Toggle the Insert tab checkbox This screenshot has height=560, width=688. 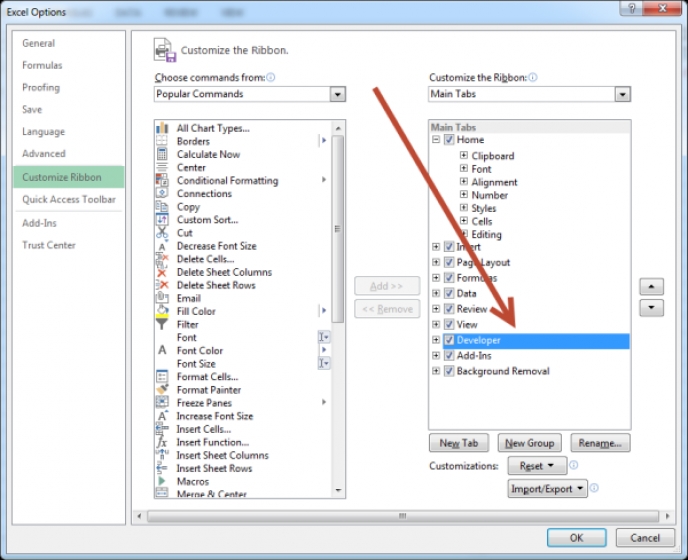(x=449, y=247)
